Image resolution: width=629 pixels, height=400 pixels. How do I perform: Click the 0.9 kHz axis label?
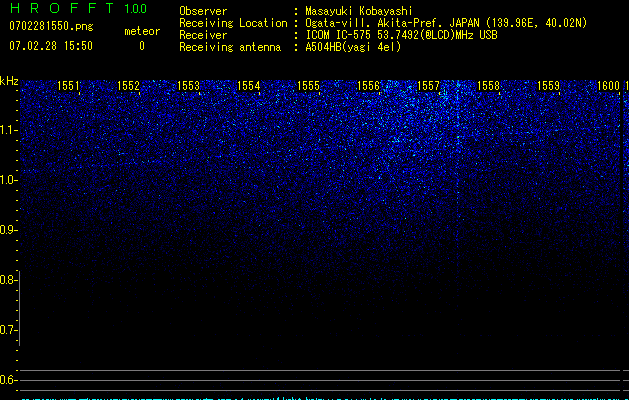pyautogui.click(x=7, y=230)
